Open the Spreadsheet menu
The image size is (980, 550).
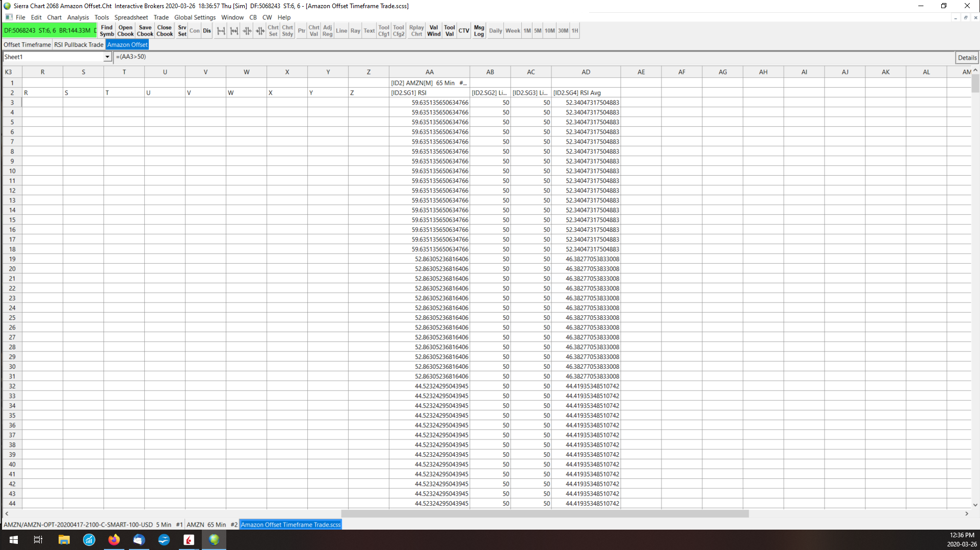131,17
